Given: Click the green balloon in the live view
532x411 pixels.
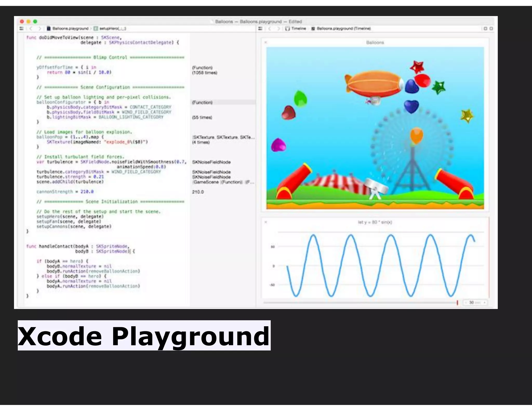Looking at the screenshot, I should [300, 98].
